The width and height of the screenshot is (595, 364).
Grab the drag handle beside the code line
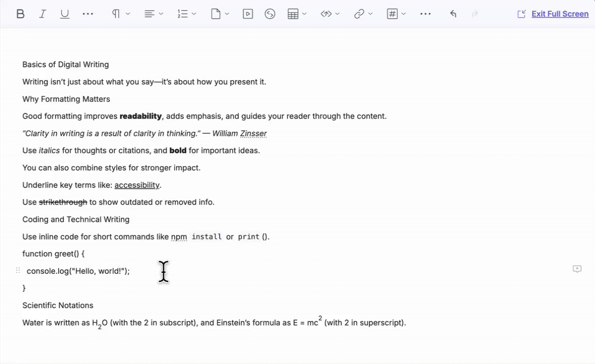pyautogui.click(x=18, y=270)
